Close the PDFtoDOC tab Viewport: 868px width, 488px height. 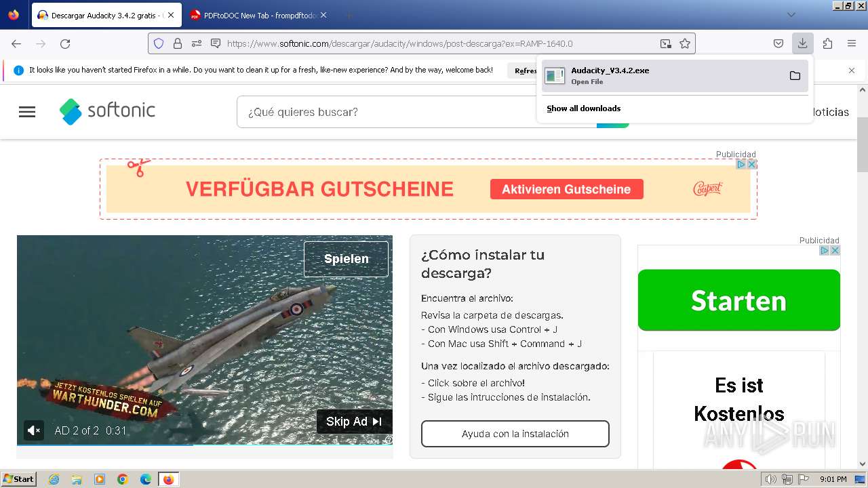tap(323, 15)
